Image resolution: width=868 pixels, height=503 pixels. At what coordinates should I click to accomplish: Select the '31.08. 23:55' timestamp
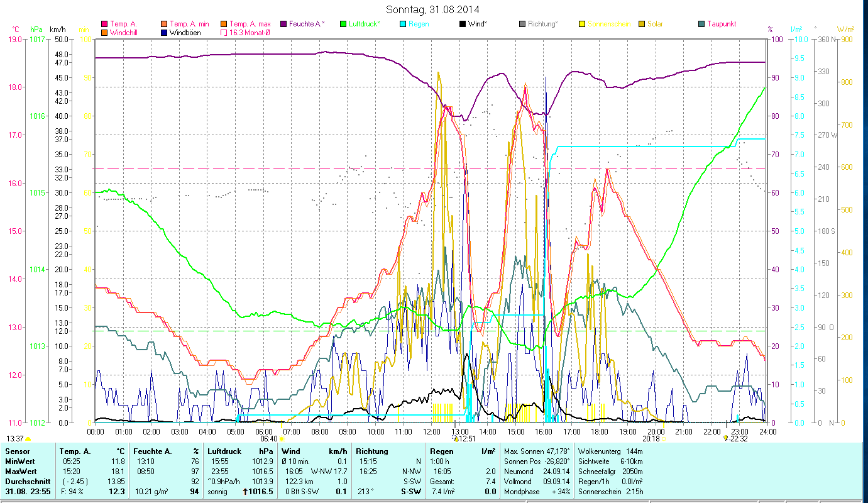[28, 492]
